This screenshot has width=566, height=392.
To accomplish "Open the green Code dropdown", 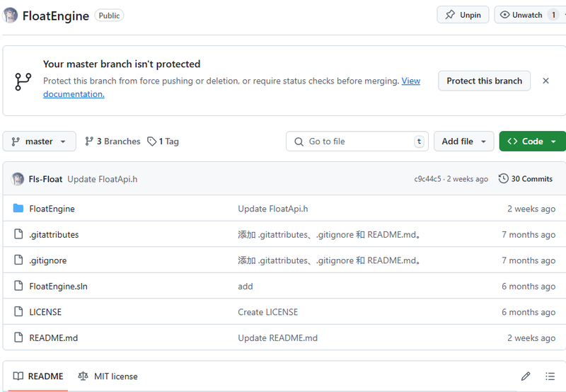I will pyautogui.click(x=532, y=142).
